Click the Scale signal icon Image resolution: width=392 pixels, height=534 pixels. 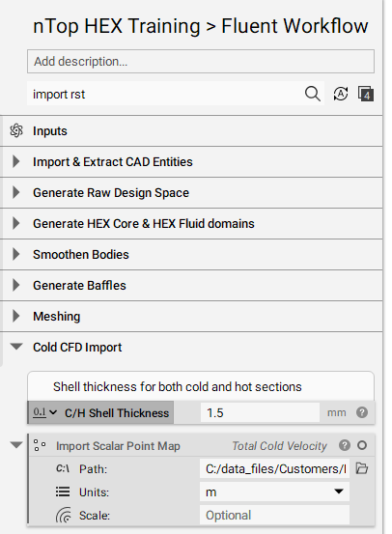64,515
